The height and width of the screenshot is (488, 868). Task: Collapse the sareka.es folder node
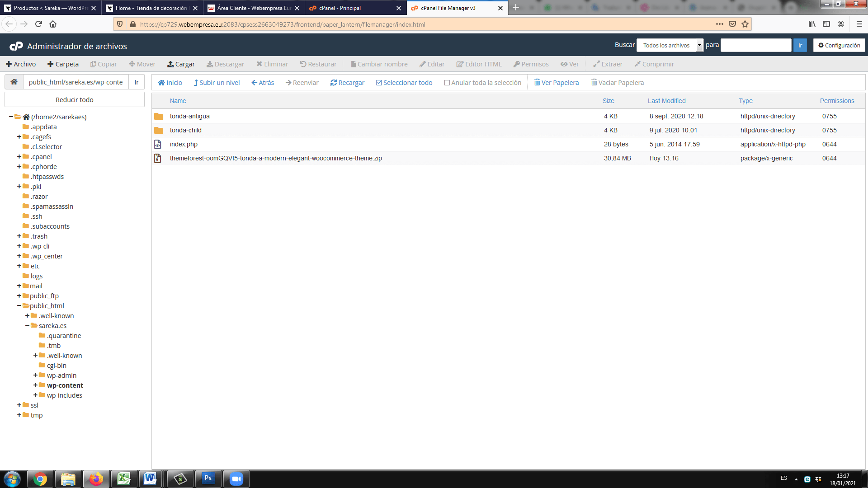pyautogui.click(x=28, y=325)
